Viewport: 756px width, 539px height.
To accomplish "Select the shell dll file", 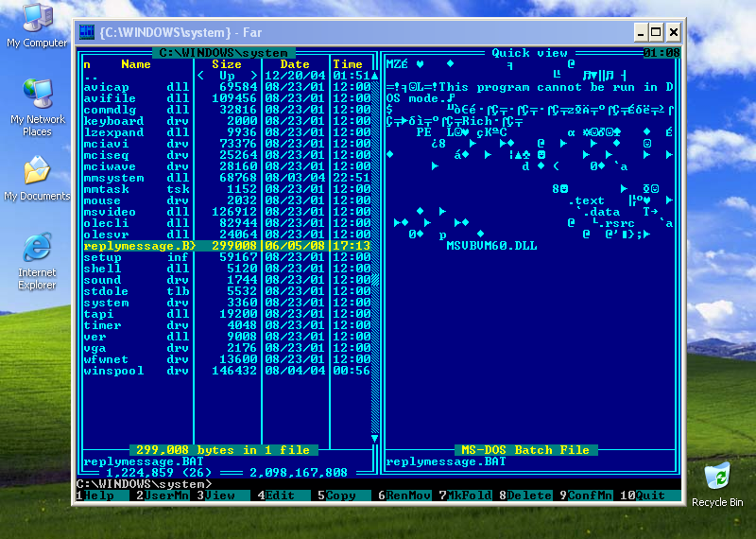I will click(227, 269).
